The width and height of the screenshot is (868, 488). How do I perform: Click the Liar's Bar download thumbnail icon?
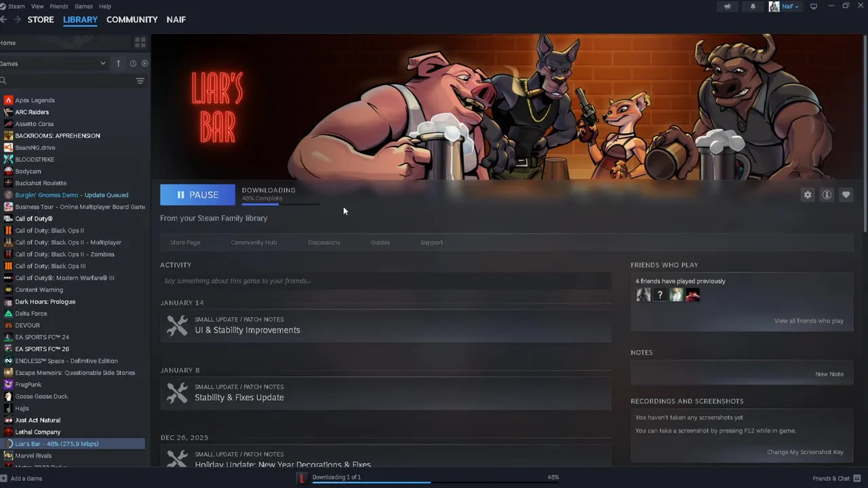302,478
